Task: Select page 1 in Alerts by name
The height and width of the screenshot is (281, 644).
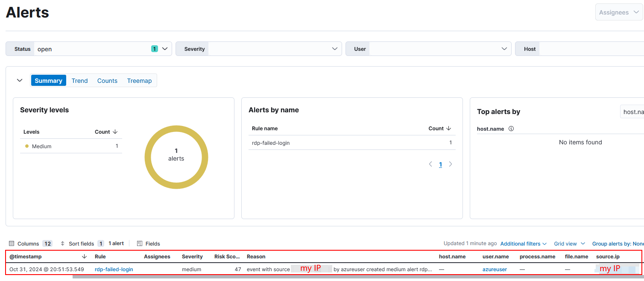Action: click(440, 164)
